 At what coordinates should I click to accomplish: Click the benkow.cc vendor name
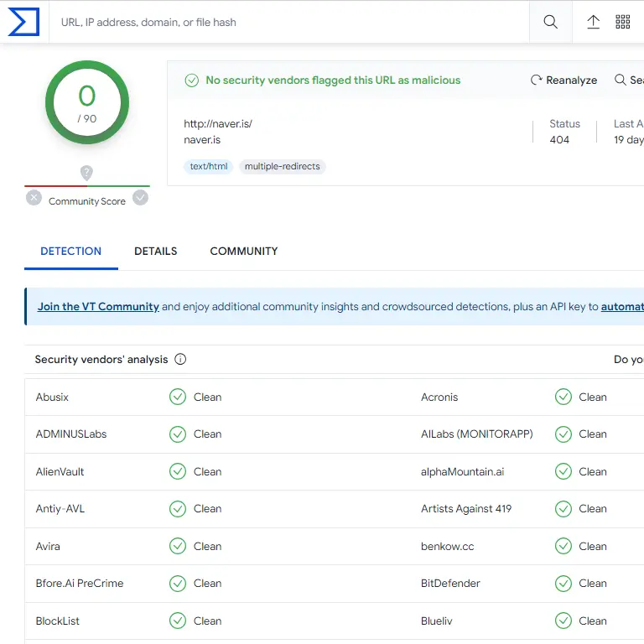tap(447, 546)
